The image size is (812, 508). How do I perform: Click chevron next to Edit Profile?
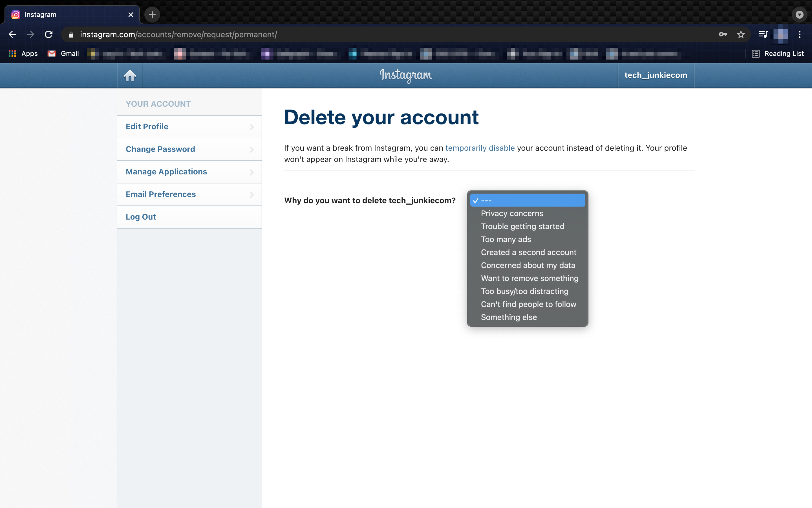coord(252,127)
